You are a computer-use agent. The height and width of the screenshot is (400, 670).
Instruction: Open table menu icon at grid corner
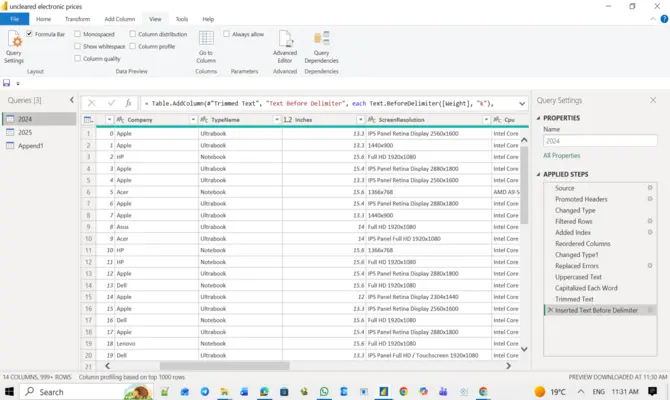tap(88, 120)
